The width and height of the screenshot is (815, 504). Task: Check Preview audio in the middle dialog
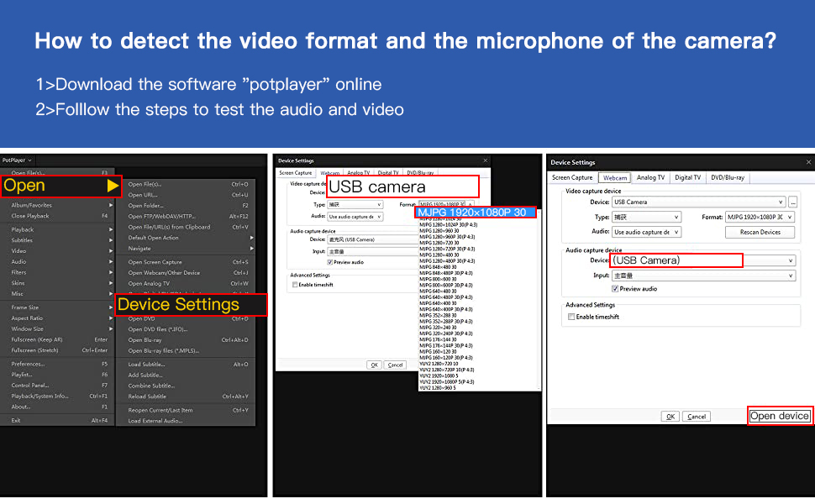[x=330, y=262]
